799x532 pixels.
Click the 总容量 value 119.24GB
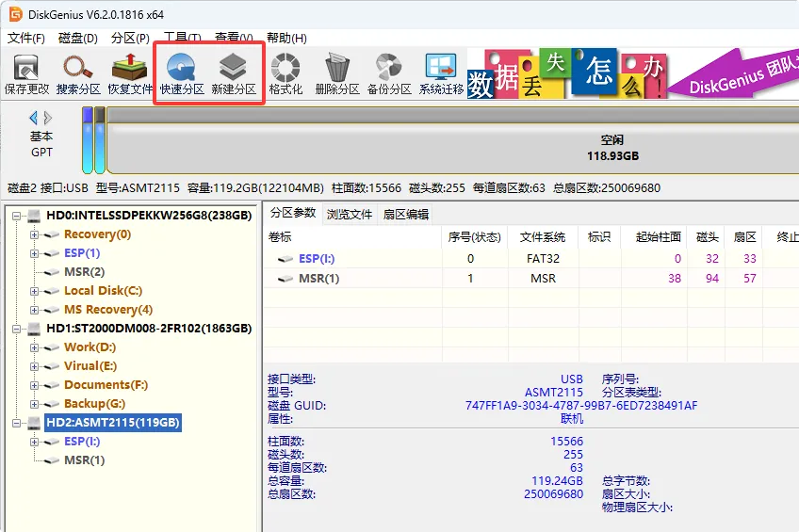pyautogui.click(x=557, y=481)
